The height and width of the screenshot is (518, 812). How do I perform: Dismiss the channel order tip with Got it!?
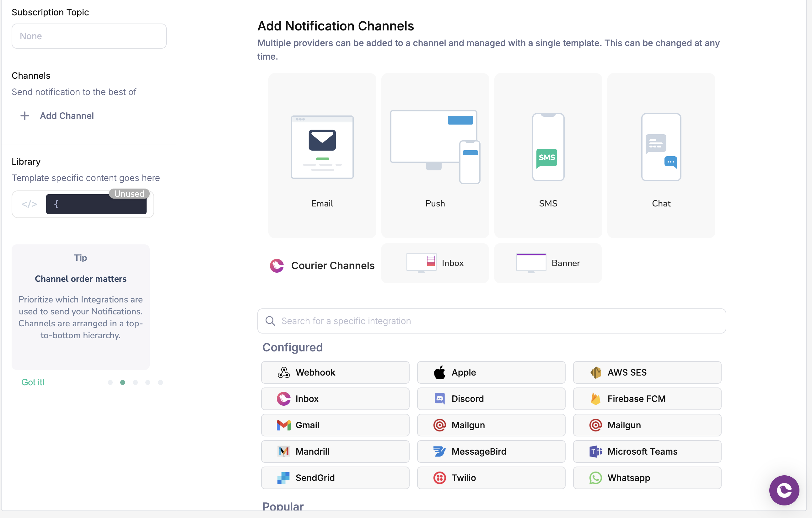33,382
